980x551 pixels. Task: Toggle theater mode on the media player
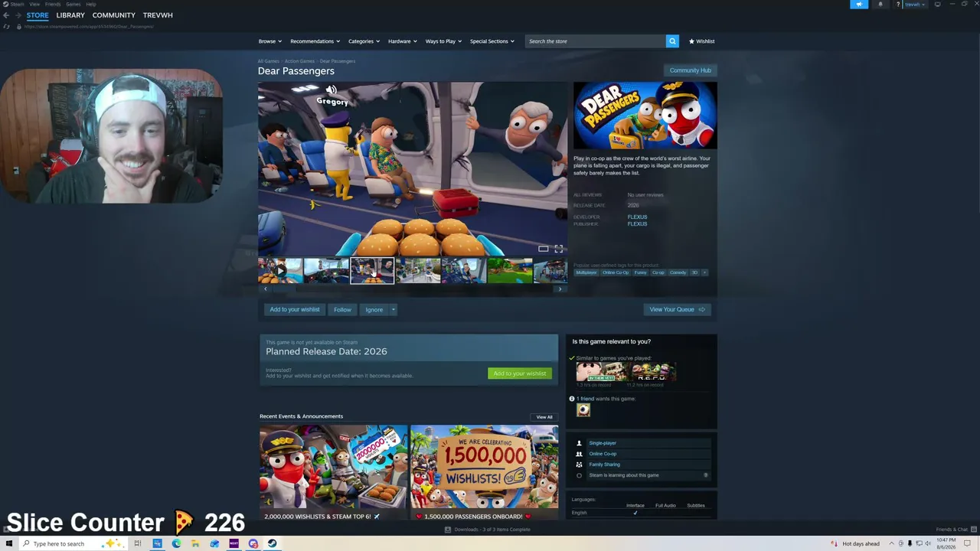pos(543,249)
